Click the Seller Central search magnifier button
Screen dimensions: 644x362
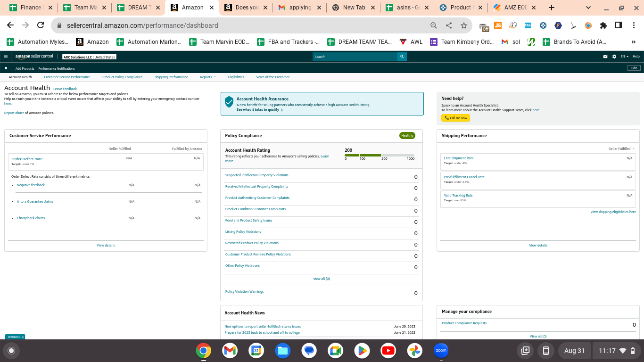[x=402, y=57]
